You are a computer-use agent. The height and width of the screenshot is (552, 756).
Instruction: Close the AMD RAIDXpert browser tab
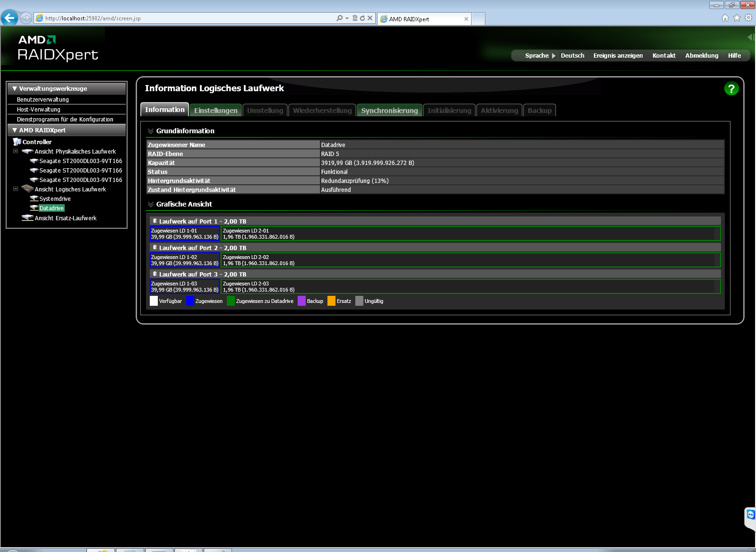pos(466,19)
